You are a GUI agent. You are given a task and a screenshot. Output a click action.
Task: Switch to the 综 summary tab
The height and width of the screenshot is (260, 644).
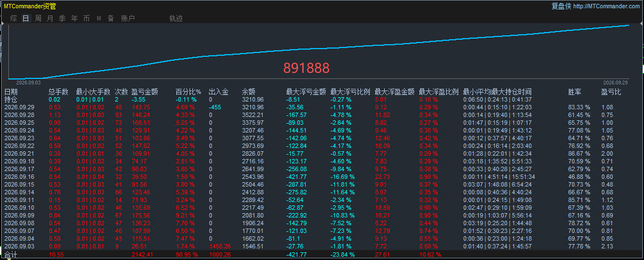pos(14,18)
